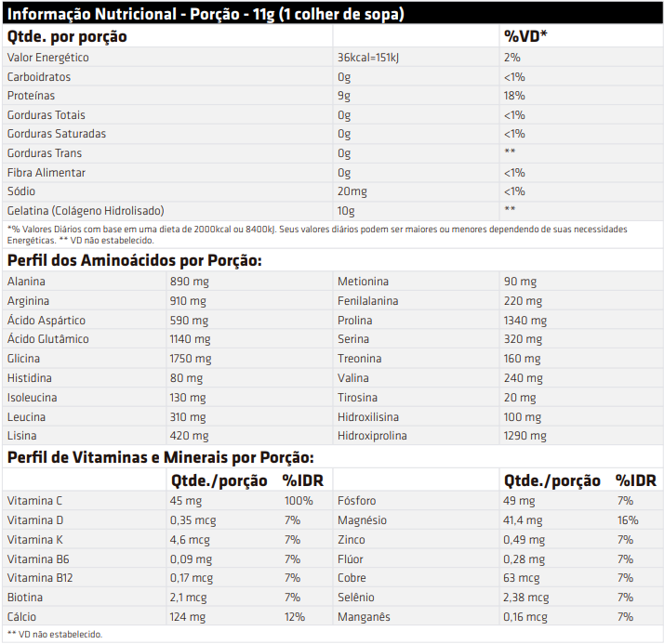The width and height of the screenshot is (664, 644).
Task: Select the %VD* column header
Action: tap(525, 36)
